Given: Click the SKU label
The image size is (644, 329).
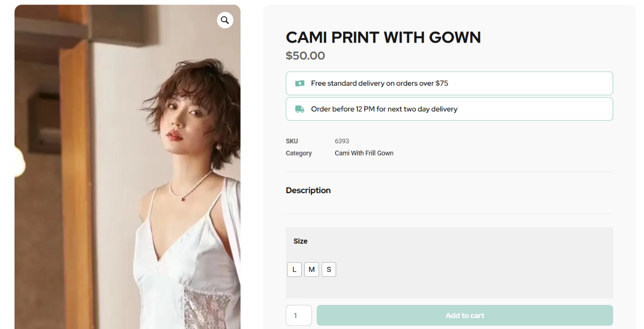Looking at the screenshot, I should click(x=292, y=141).
